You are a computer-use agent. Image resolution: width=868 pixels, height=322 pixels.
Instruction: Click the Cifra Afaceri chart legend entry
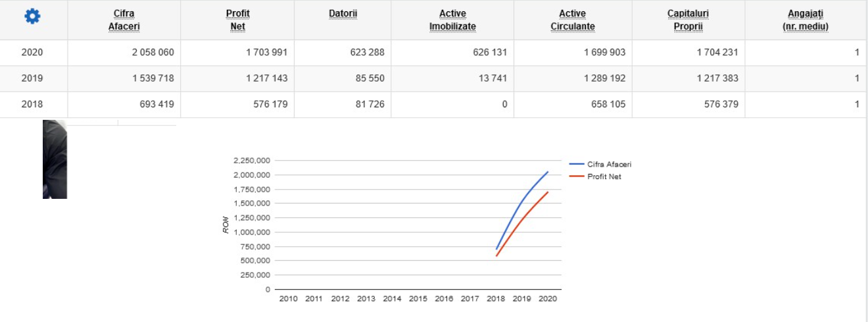pos(609,165)
